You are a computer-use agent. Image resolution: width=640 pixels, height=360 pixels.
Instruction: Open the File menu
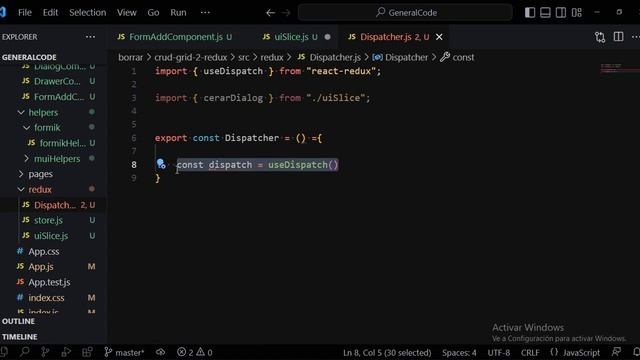(x=24, y=13)
